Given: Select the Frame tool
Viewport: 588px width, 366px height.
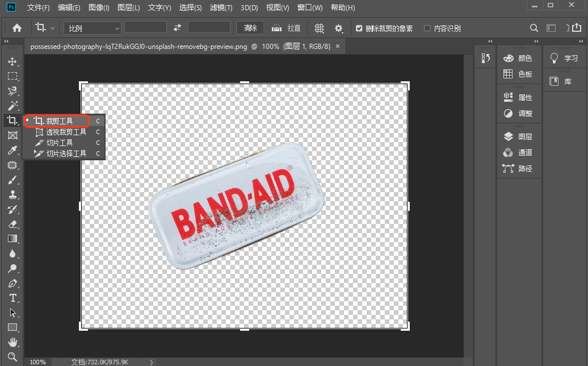Looking at the screenshot, I should tap(12, 135).
